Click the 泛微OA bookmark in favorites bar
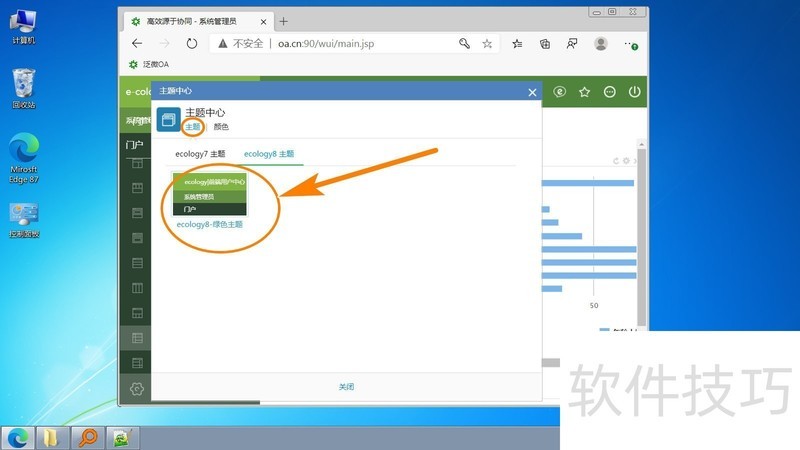 click(149, 64)
